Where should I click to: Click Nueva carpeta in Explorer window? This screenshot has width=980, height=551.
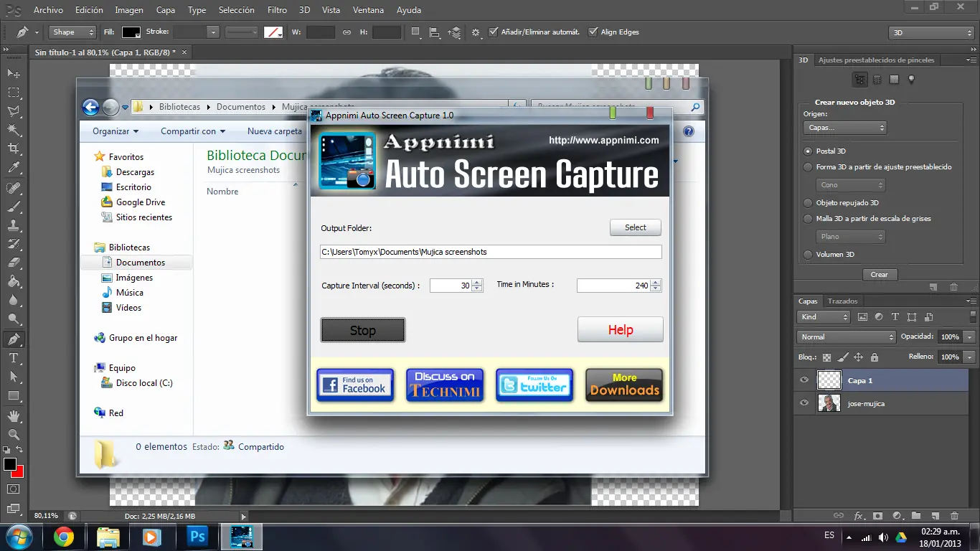point(275,131)
